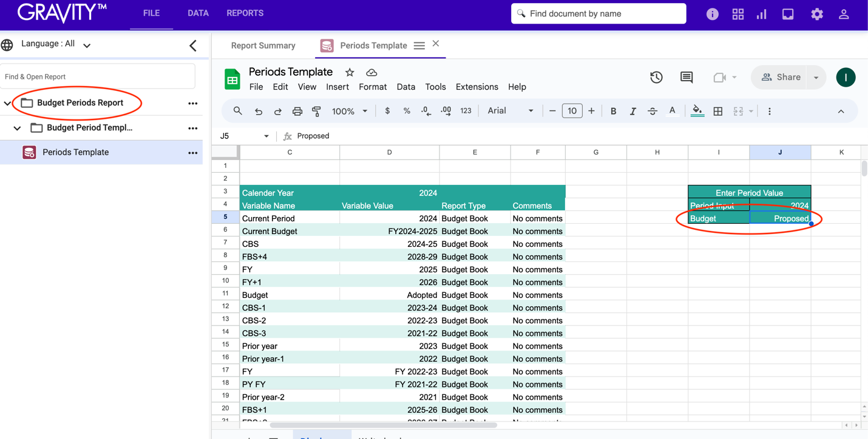Click the search menus magnifier in sheet toolbar
This screenshot has height=439, width=868.
coord(238,111)
